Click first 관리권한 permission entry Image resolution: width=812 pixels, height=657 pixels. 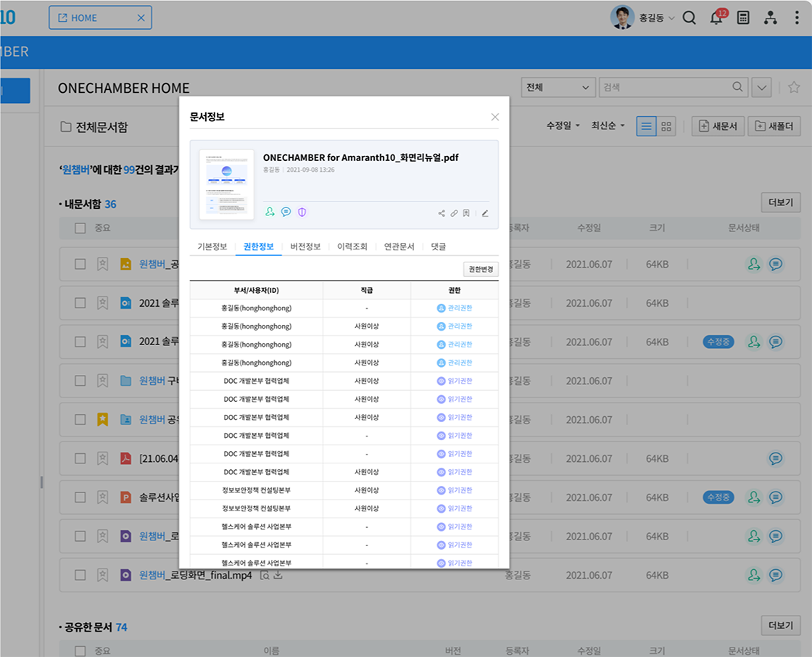click(x=454, y=308)
